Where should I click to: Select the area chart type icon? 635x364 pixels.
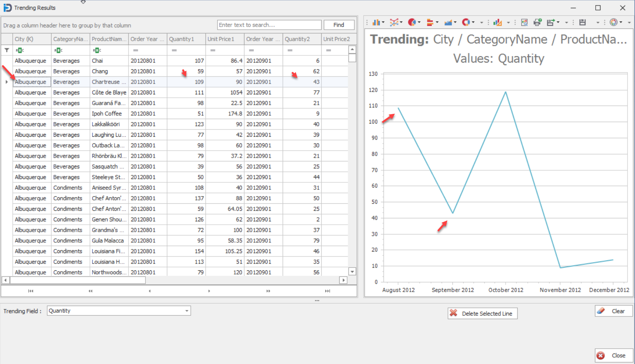[448, 22]
